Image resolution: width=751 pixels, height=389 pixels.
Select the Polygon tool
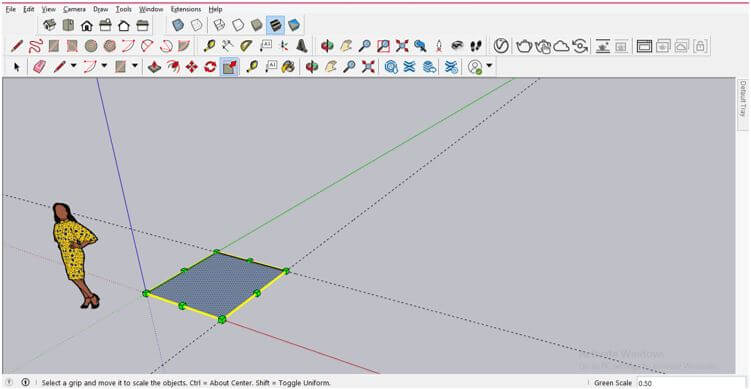click(x=110, y=46)
